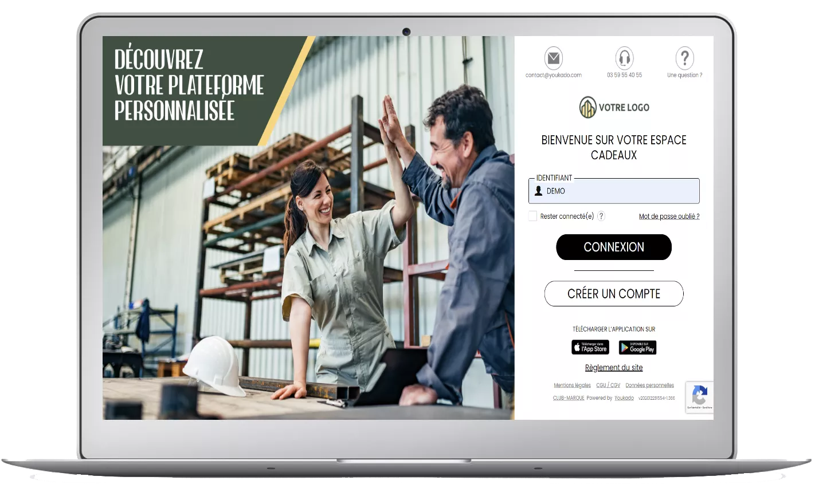This screenshot has width=815, height=504.
Task: Focus the Identifiant input field
Action: [619, 191]
